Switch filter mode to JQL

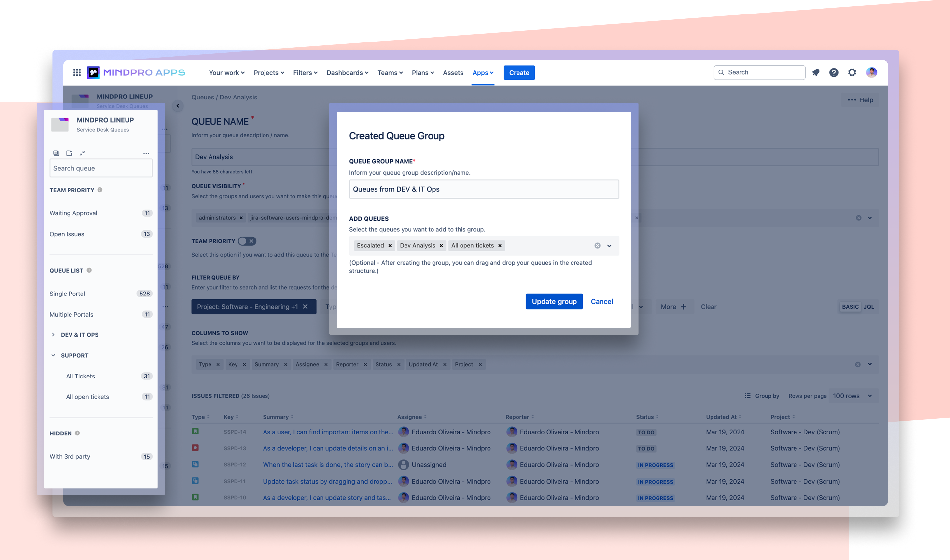point(869,306)
